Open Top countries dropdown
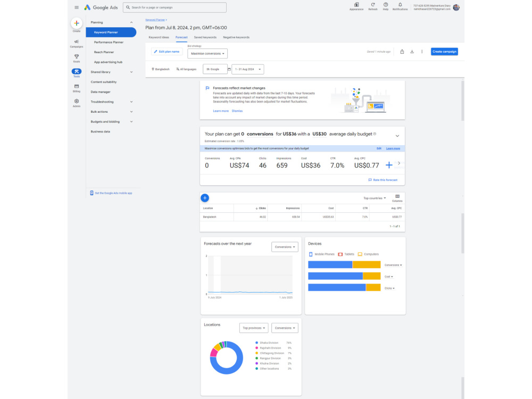This screenshot has width=532, height=399. (375, 198)
